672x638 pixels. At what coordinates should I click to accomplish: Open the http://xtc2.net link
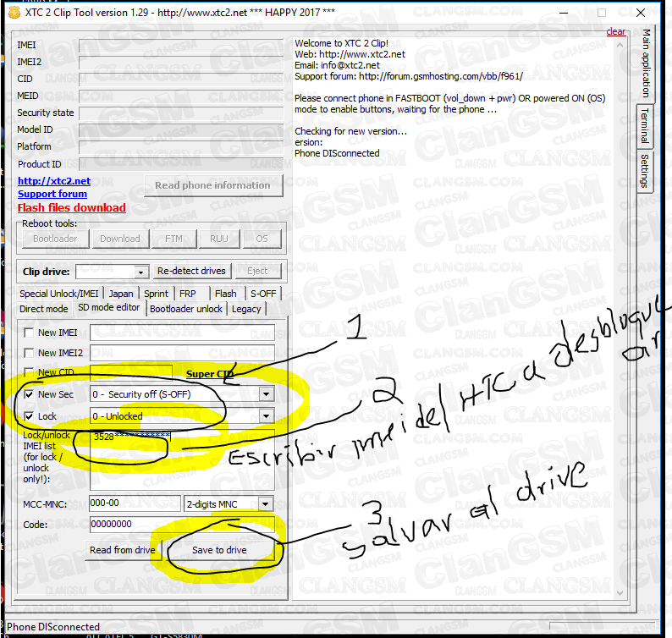point(54,181)
